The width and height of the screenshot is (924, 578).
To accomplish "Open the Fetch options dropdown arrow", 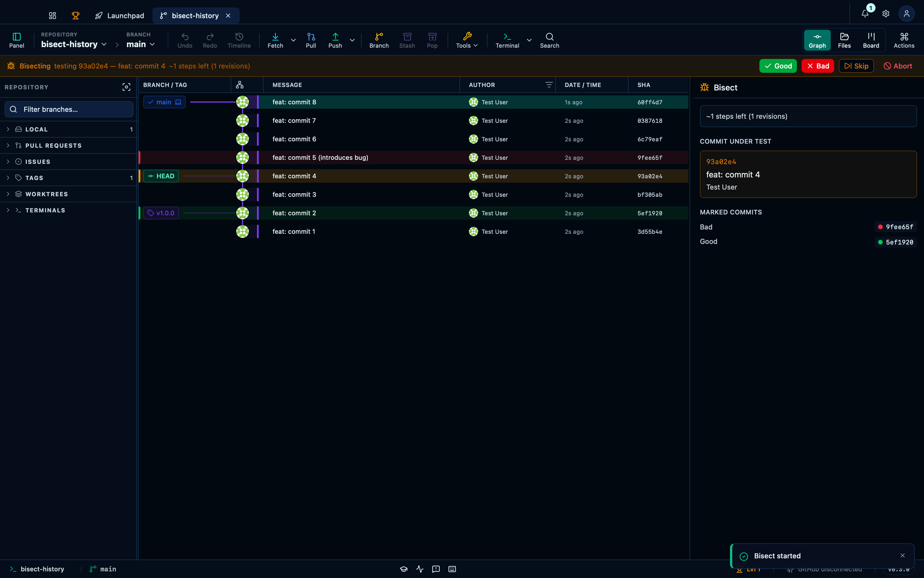I will click(x=293, y=40).
